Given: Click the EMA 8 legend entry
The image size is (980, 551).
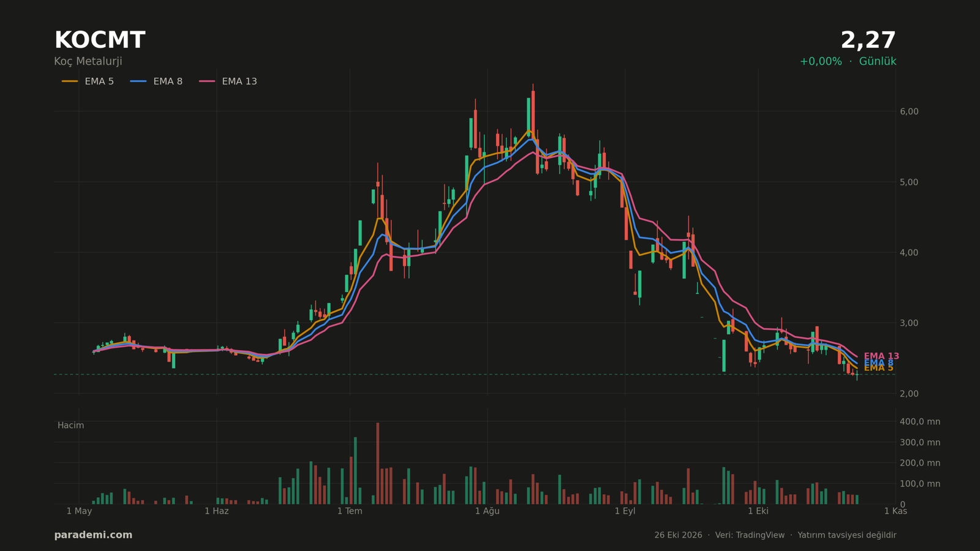Looking at the screenshot, I should tap(156, 81).
